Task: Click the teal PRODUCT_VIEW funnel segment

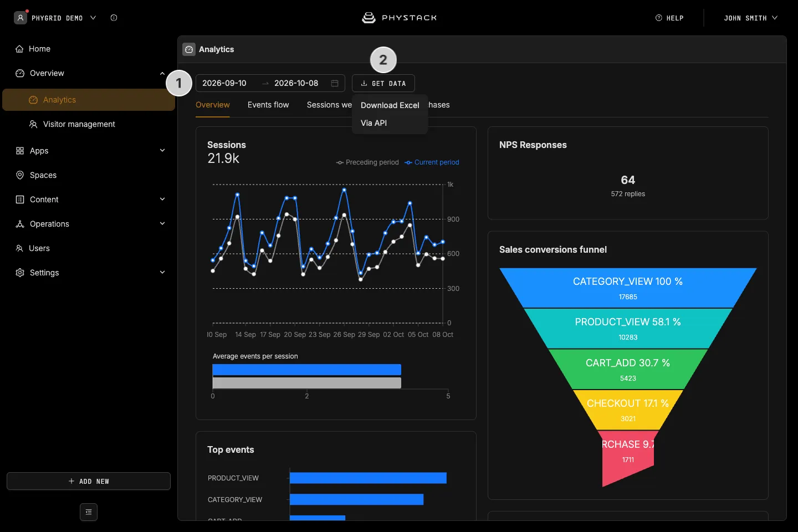Action: coord(628,329)
